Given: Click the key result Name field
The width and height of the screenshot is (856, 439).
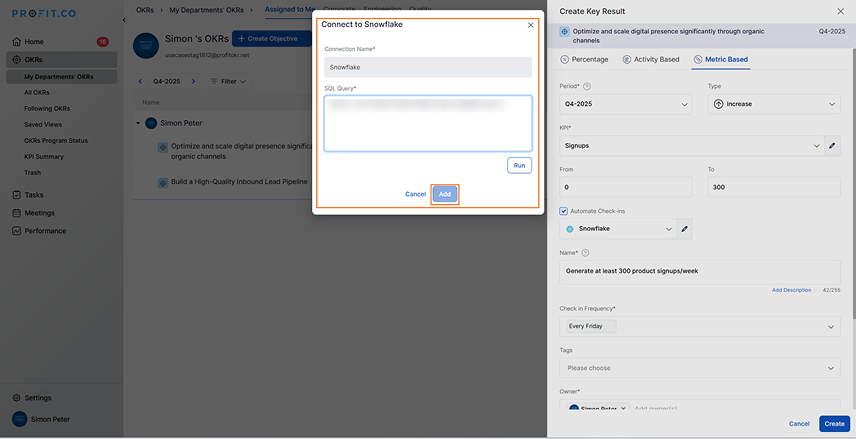Looking at the screenshot, I should (700, 272).
